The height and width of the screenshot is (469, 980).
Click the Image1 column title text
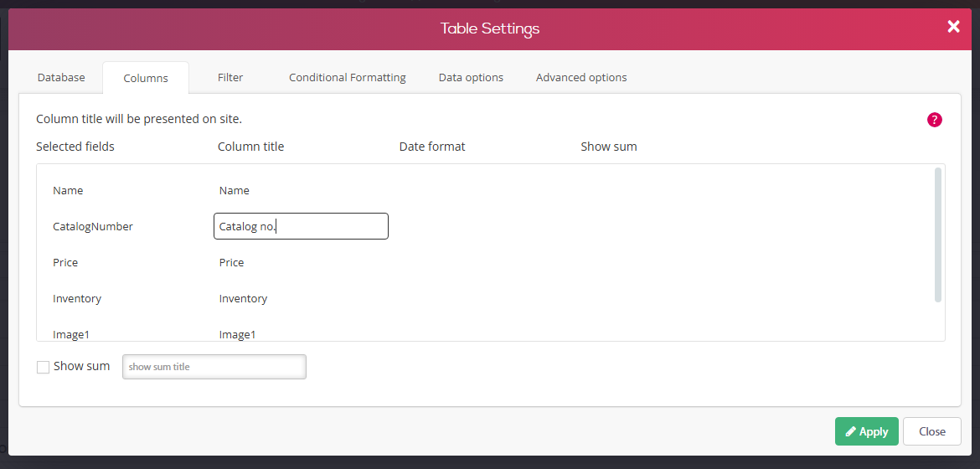238,334
